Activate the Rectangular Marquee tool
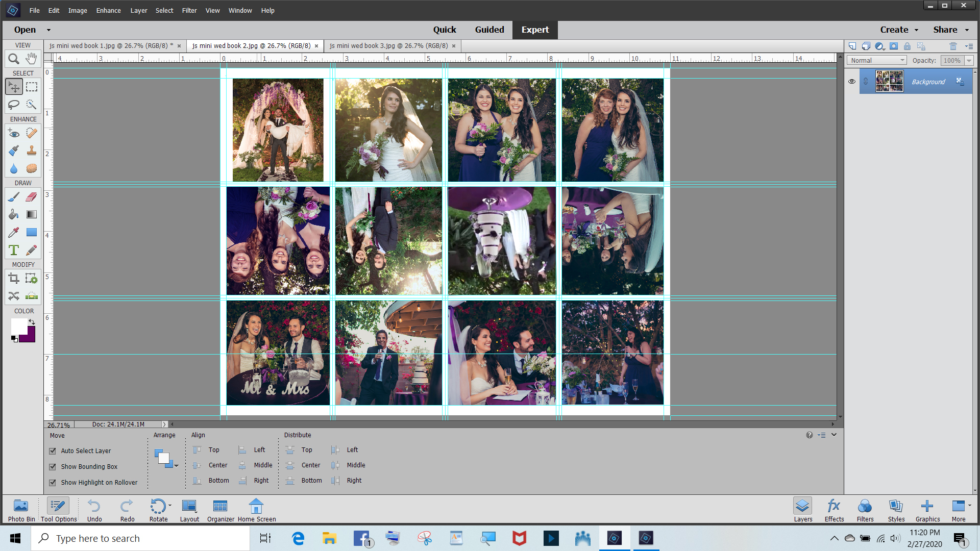980x551 pixels. (31, 87)
